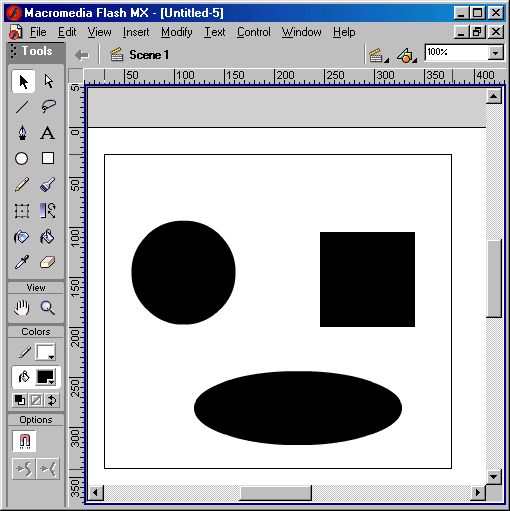Open the black fill color swatch
The image size is (510, 511).
click(46, 377)
